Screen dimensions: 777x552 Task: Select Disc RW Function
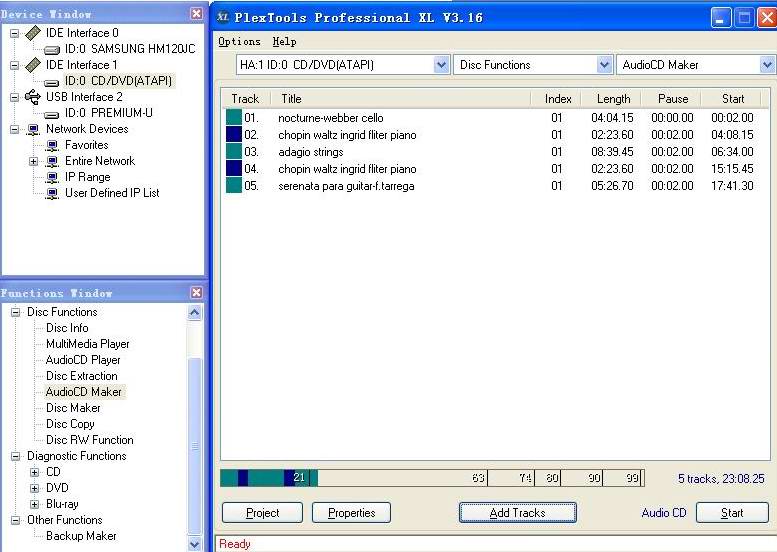pyautogui.click(x=89, y=440)
